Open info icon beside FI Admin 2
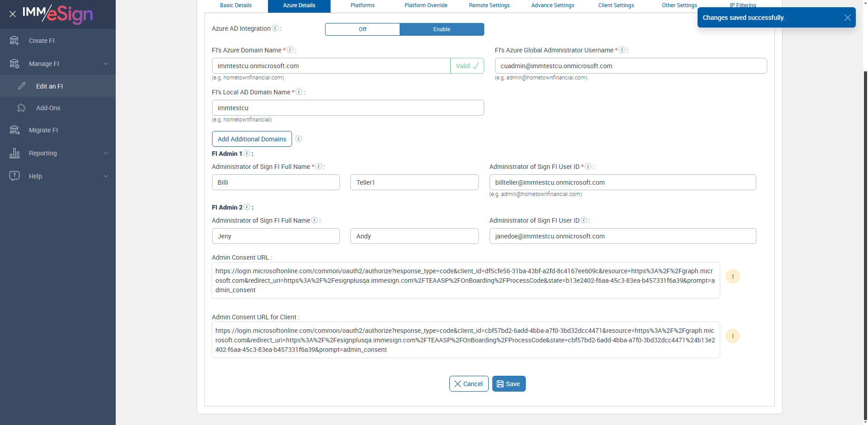The height and width of the screenshot is (425, 868). 247,207
